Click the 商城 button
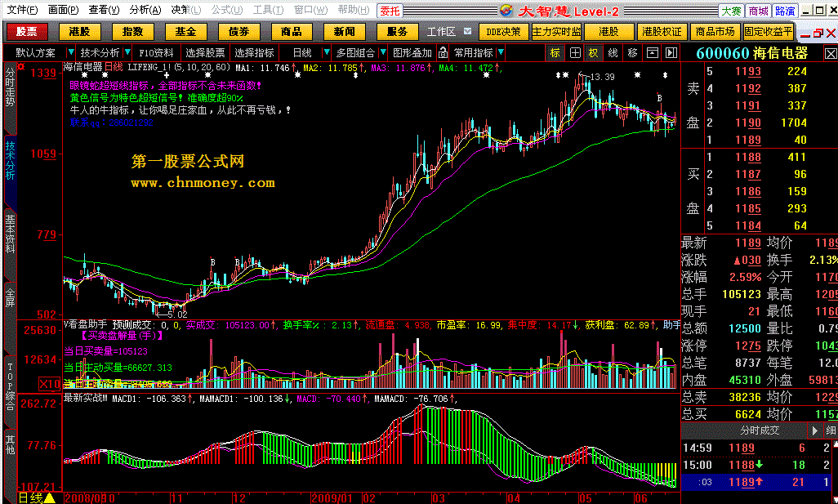Viewport: 838px width, 504px height. [758, 11]
